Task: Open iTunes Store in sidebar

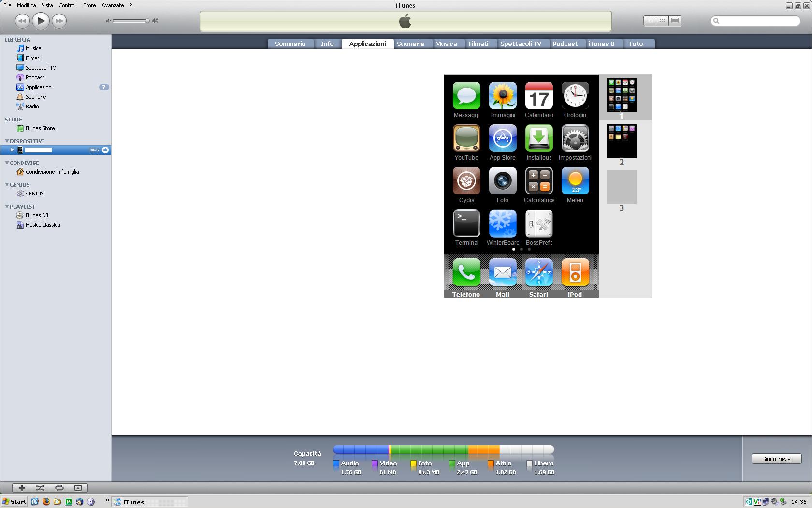Action: pos(40,128)
